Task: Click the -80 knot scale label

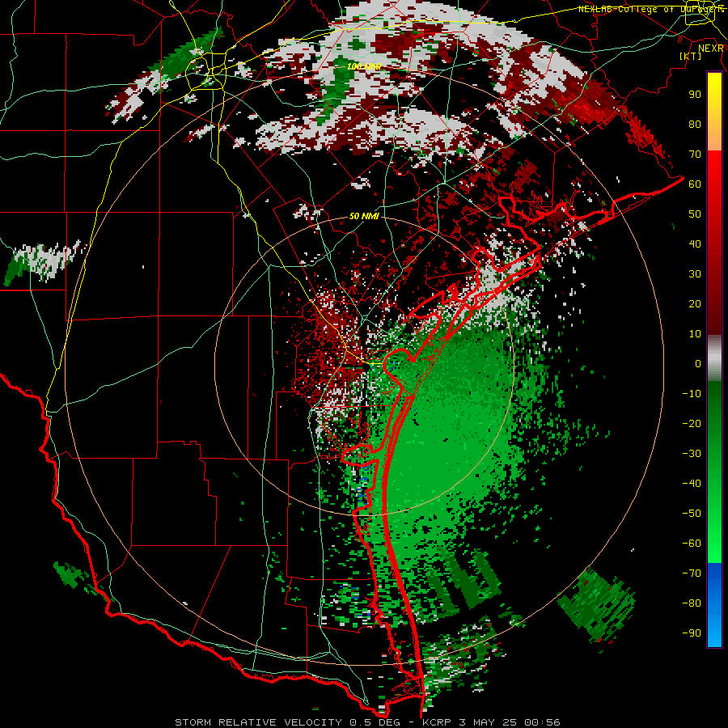Action: coord(692,603)
